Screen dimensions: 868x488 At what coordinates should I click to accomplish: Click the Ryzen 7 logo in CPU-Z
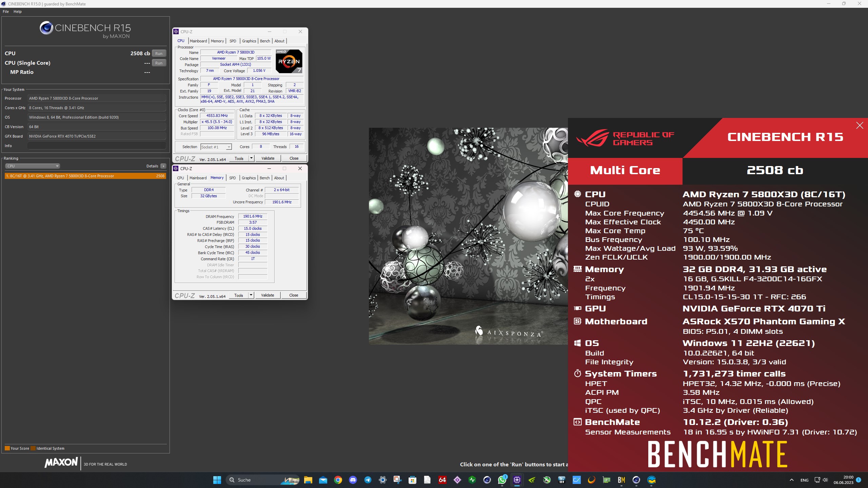289,61
